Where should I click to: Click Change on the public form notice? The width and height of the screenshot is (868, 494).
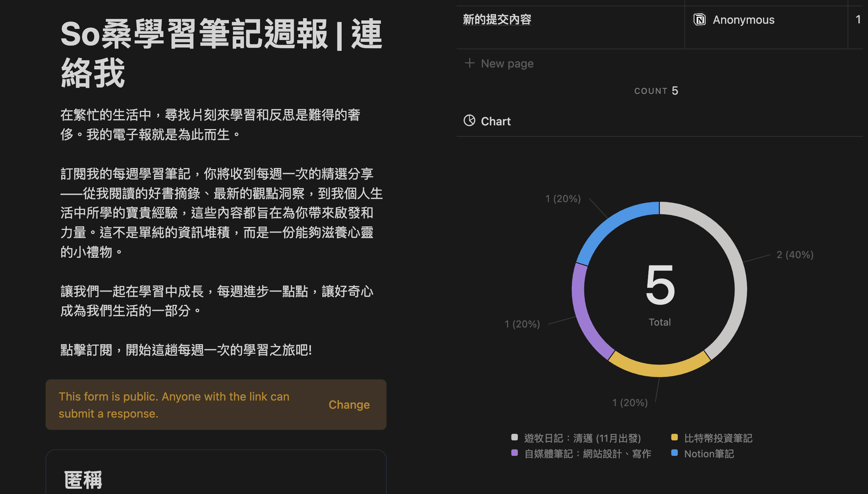tap(349, 405)
